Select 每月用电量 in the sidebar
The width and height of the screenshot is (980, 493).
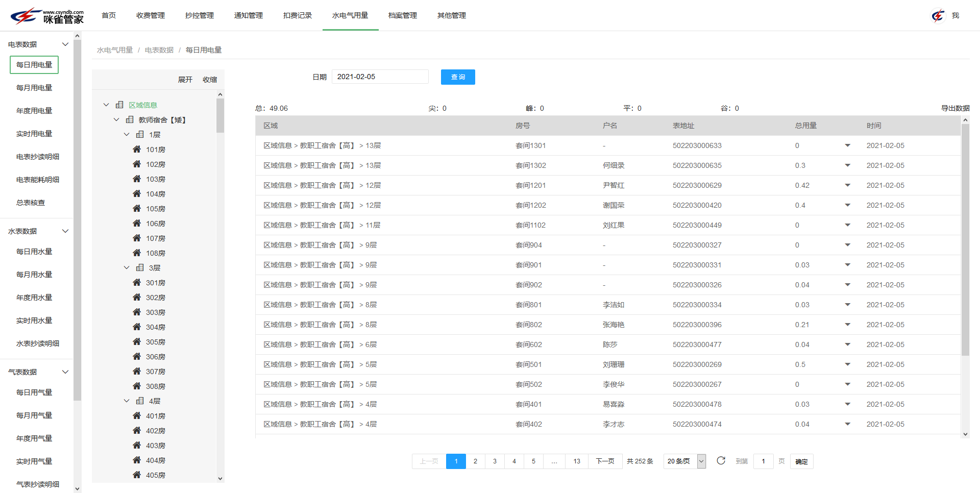(x=34, y=87)
